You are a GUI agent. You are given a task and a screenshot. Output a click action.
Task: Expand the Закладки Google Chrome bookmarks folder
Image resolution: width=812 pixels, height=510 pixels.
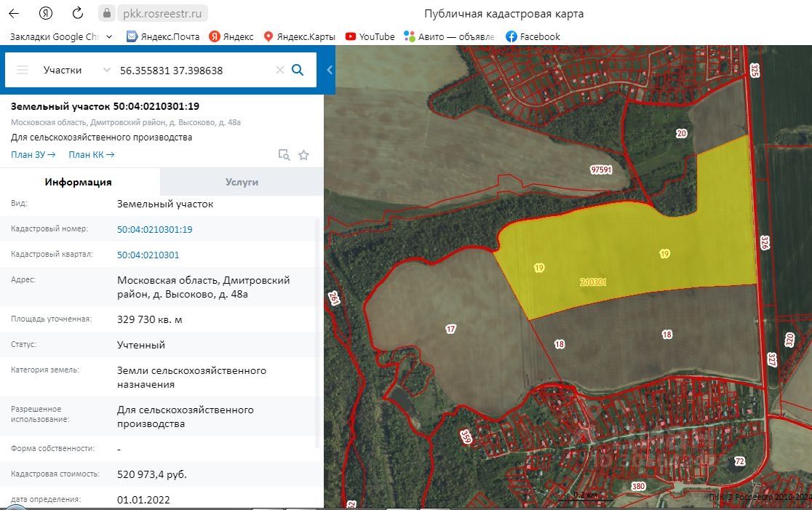pyautogui.click(x=62, y=37)
